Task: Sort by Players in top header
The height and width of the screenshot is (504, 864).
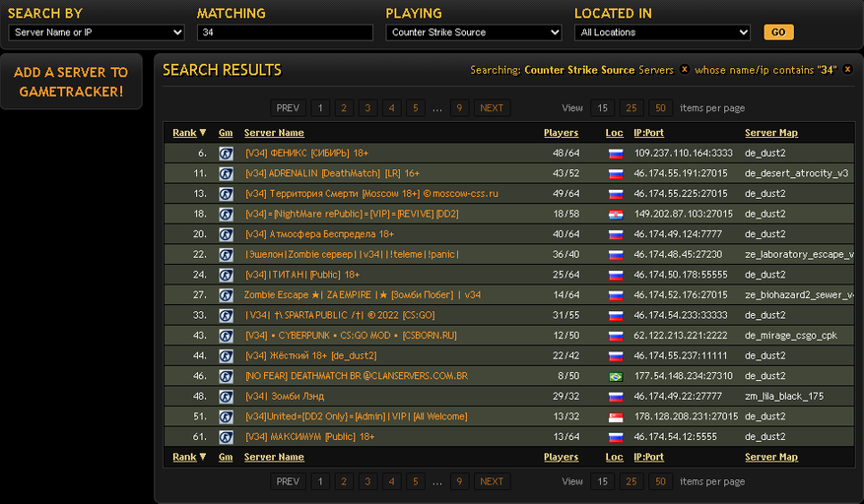Action: coord(561,133)
